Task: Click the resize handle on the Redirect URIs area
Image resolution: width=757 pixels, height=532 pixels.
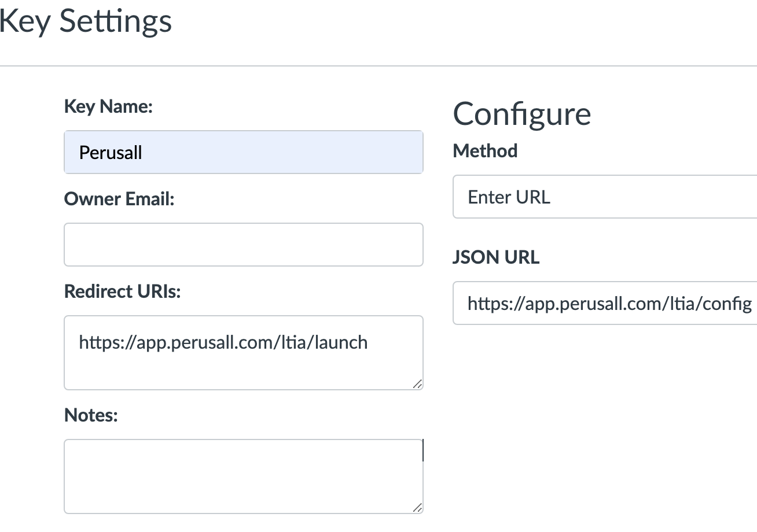Action: (418, 383)
